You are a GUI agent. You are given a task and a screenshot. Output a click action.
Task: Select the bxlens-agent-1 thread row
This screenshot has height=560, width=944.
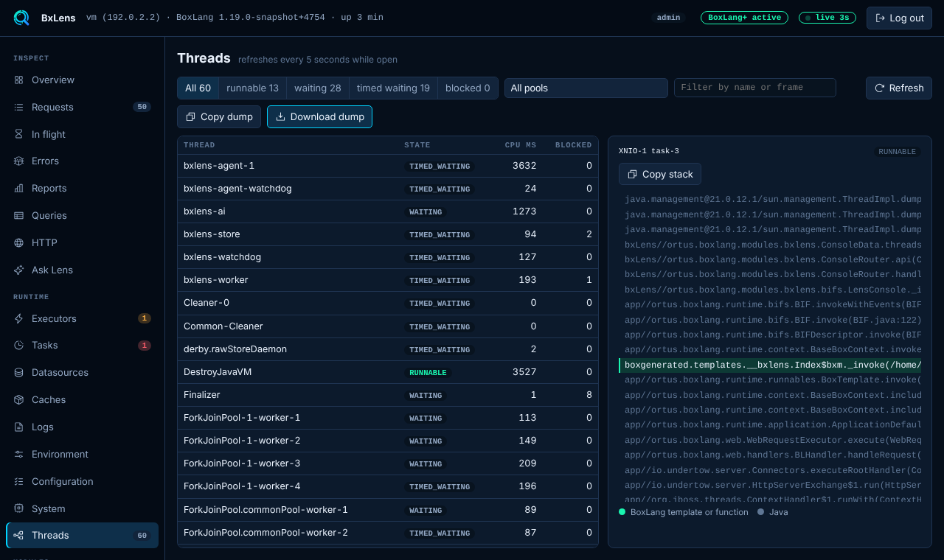388,166
